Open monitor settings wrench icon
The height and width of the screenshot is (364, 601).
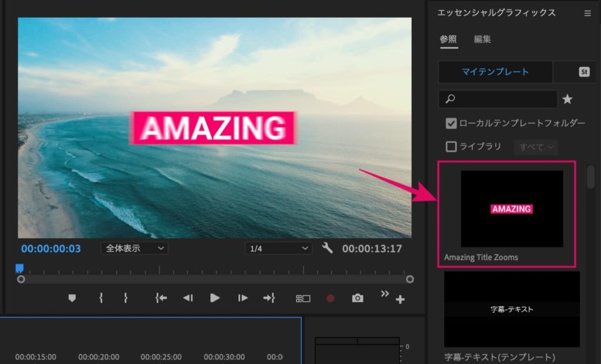(327, 248)
